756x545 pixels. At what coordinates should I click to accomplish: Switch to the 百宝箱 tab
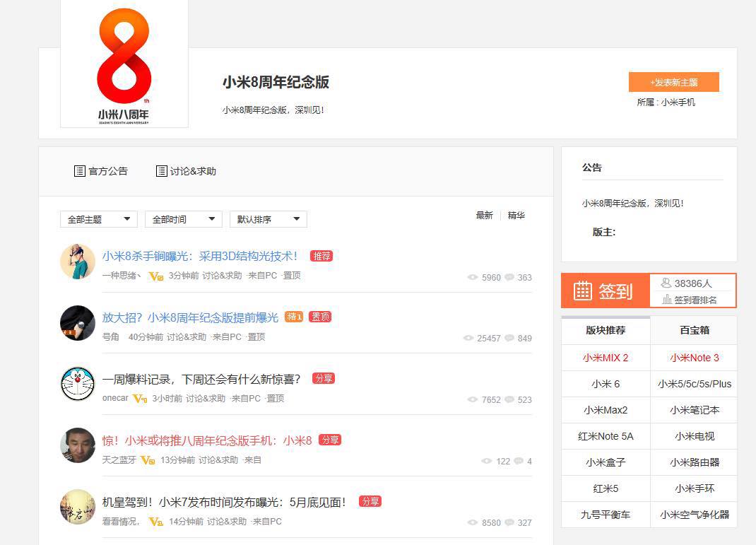[x=694, y=330]
